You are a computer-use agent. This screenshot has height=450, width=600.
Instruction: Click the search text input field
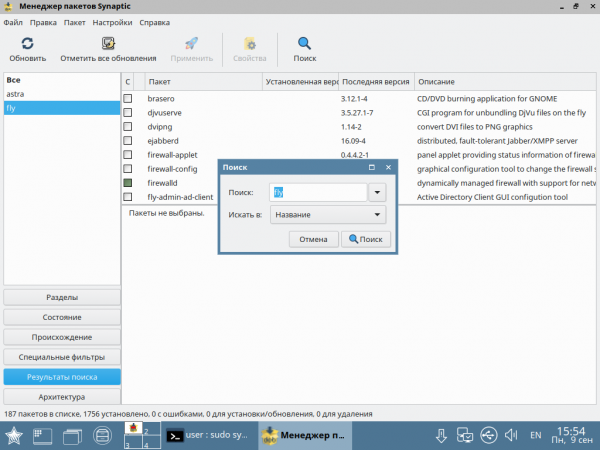pos(317,192)
